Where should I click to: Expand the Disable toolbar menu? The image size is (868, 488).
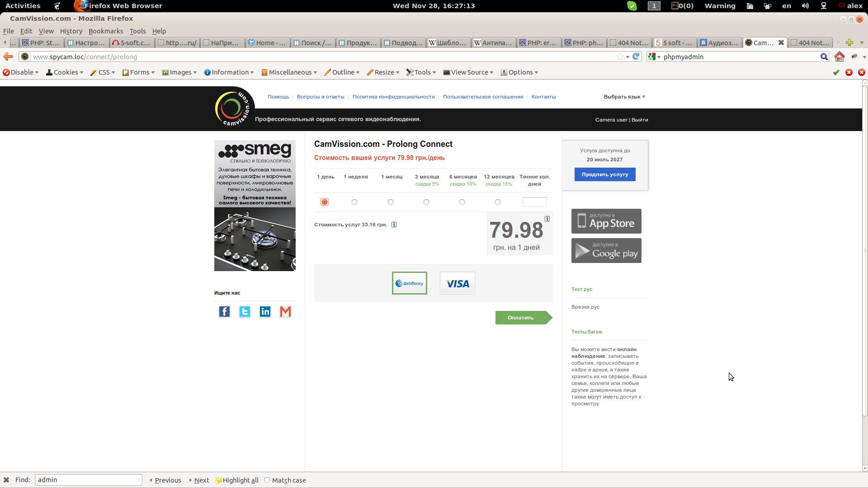point(20,72)
